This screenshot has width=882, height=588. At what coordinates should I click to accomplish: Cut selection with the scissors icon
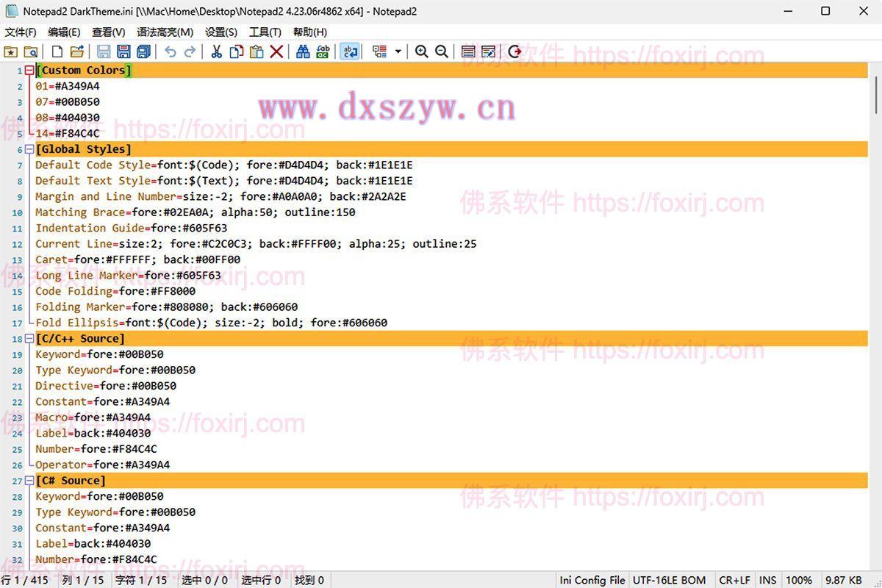[216, 51]
